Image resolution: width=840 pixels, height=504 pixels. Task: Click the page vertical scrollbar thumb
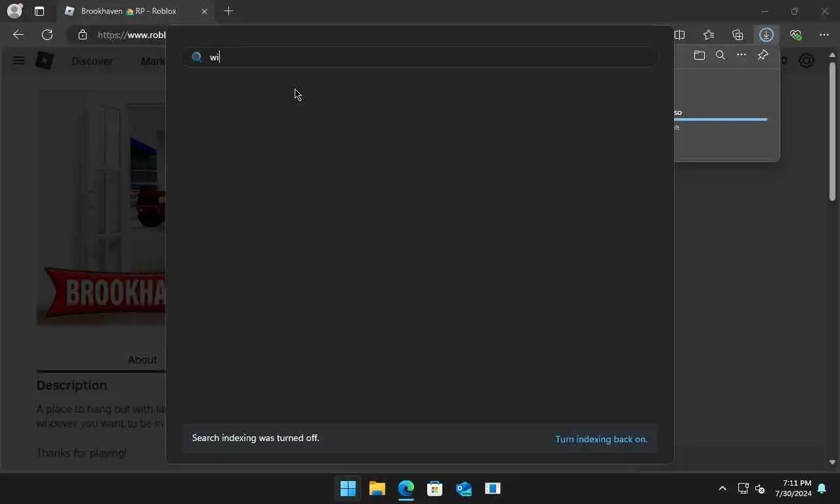click(x=832, y=131)
